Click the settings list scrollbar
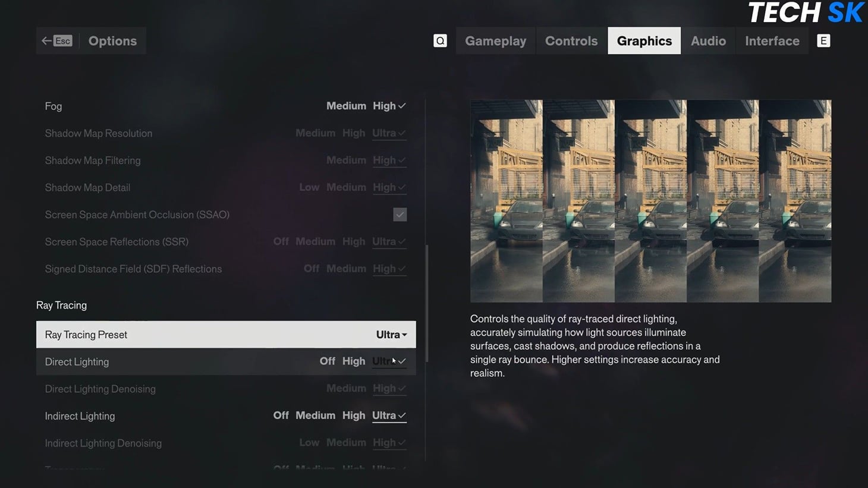 427,304
